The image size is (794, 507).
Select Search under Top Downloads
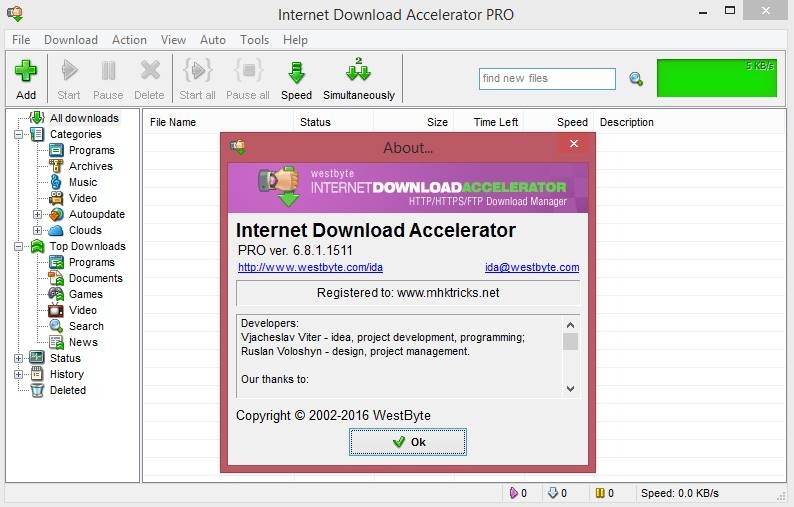[x=86, y=326]
